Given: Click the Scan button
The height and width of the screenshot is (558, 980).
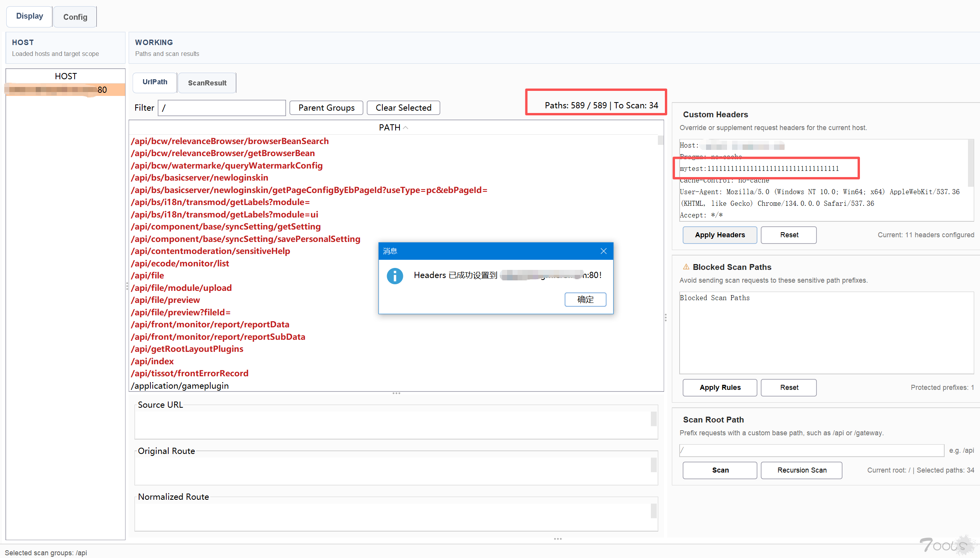Looking at the screenshot, I should coord(720,470).
